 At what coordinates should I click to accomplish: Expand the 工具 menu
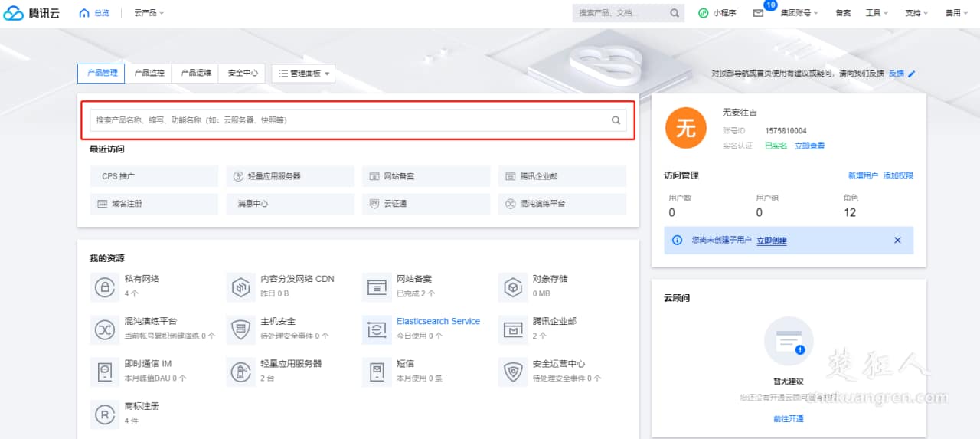[x=877, y=13]
